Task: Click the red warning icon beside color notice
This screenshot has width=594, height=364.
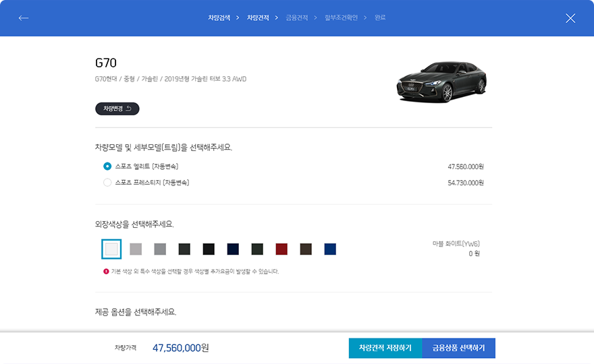Action: pos(106,271)
